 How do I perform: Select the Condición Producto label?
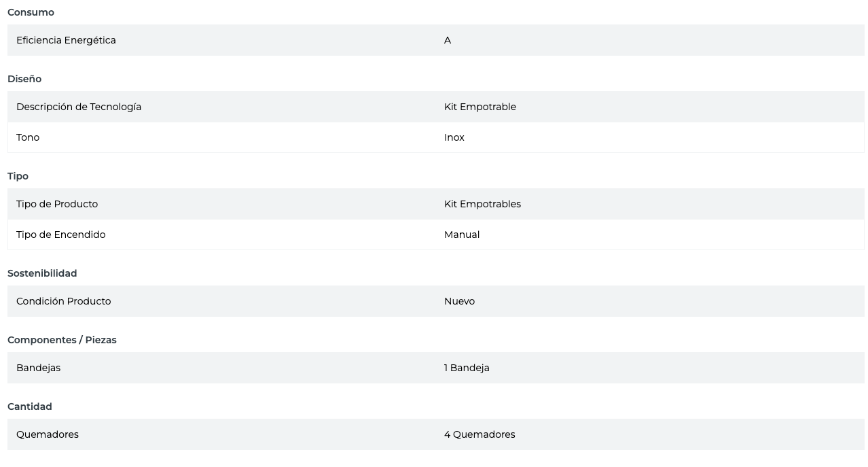(63, 301)
